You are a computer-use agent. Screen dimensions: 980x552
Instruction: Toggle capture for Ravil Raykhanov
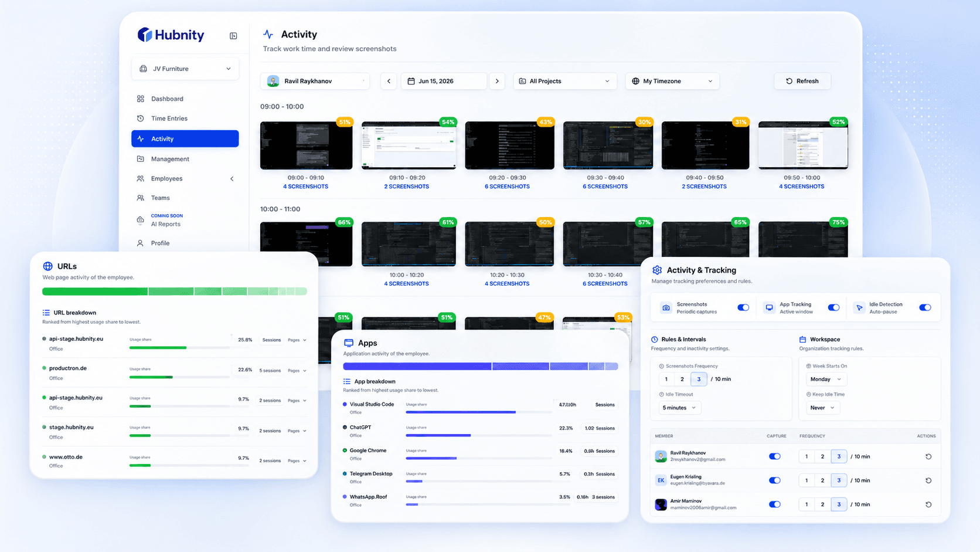click(x=775, y=456)
